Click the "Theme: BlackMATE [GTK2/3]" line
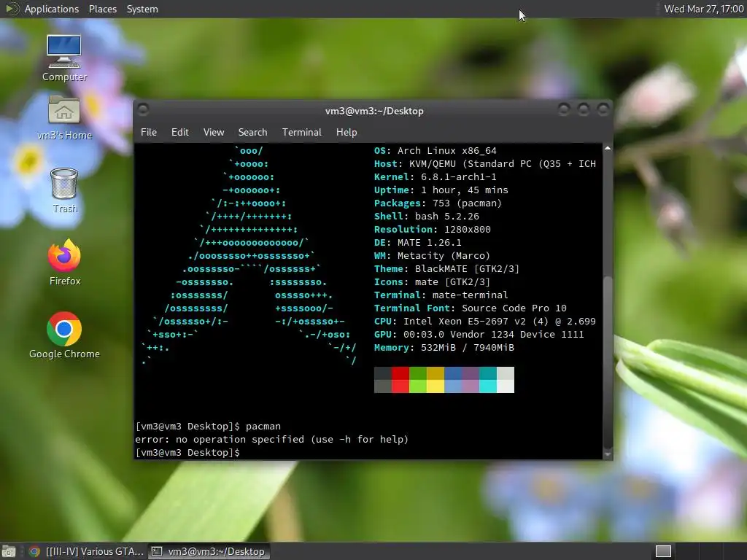747x560 pixels. (x=447, y=268)
